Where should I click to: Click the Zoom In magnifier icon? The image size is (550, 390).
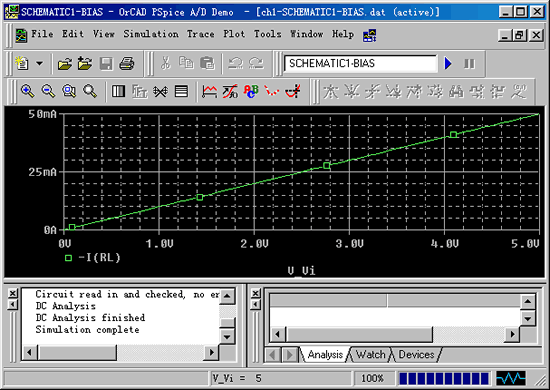pos(27,91)
